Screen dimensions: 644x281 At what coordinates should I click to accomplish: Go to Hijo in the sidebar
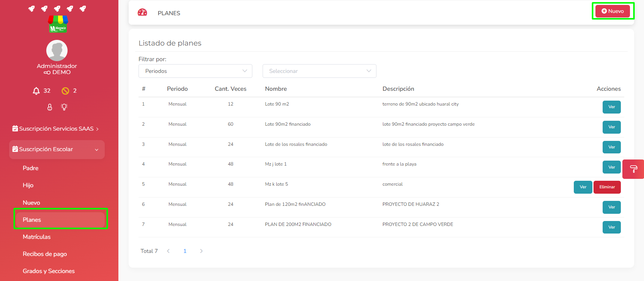[28, 185]
